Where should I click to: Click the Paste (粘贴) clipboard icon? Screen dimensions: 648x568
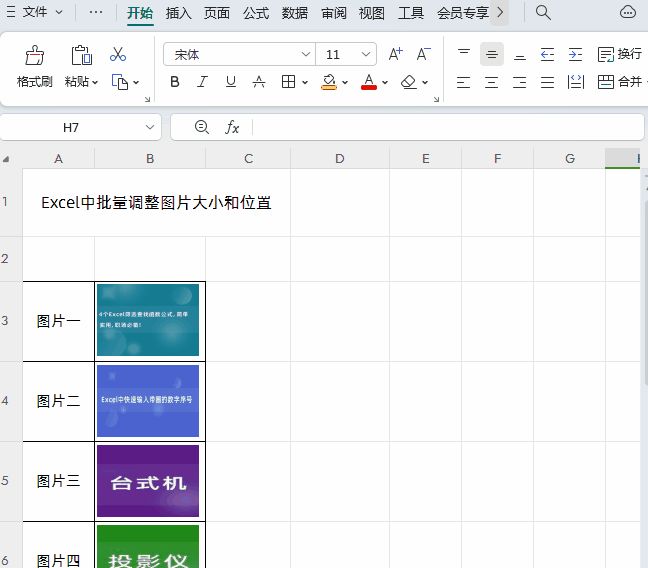81,55
